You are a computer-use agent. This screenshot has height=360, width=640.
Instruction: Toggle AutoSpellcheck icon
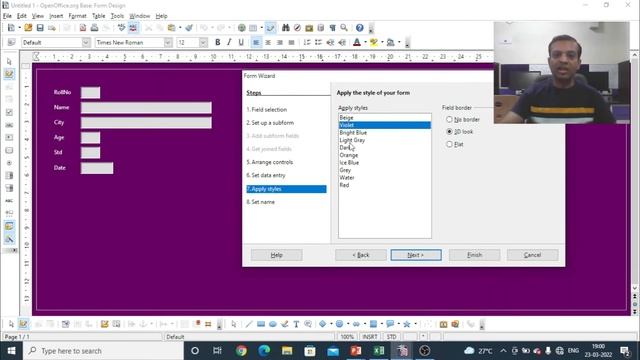click(x=133, y=28)
